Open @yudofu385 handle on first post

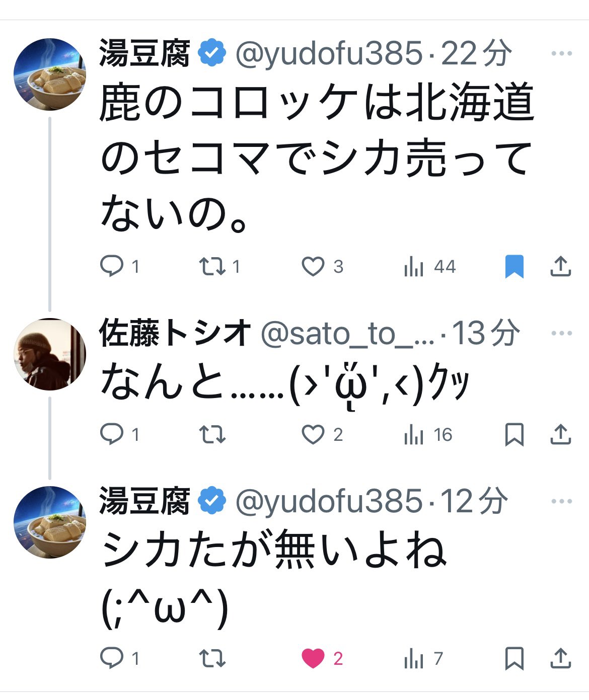pos(328,53)
